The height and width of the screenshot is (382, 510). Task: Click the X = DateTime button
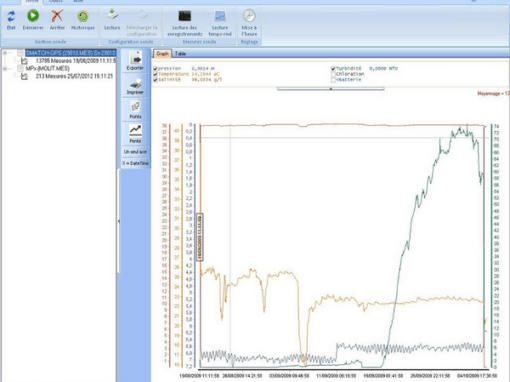click(135, 163)
